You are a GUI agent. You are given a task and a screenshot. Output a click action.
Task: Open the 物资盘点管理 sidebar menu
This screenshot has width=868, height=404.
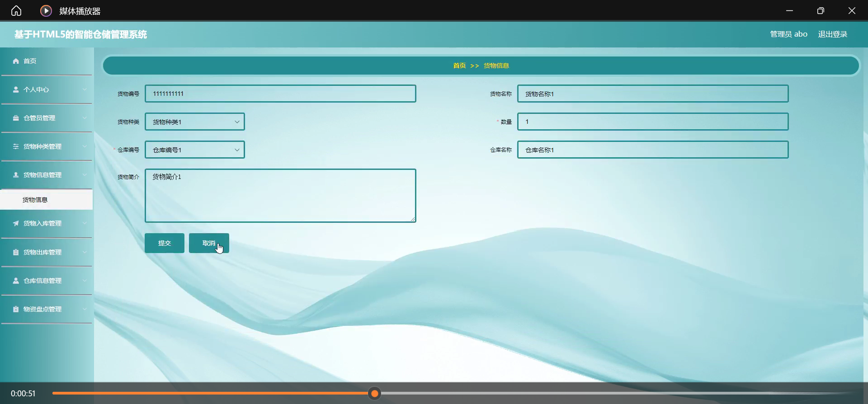47,309
